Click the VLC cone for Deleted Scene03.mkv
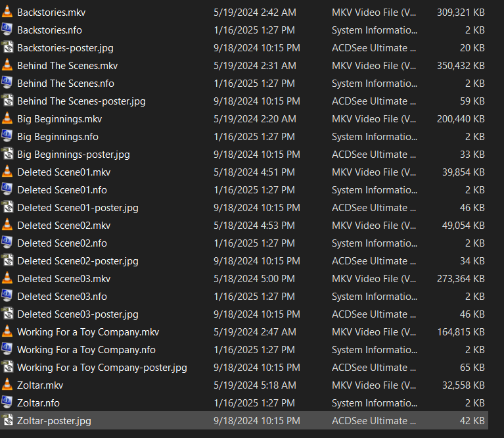The image size is (504, 438). tap(7, 278)
